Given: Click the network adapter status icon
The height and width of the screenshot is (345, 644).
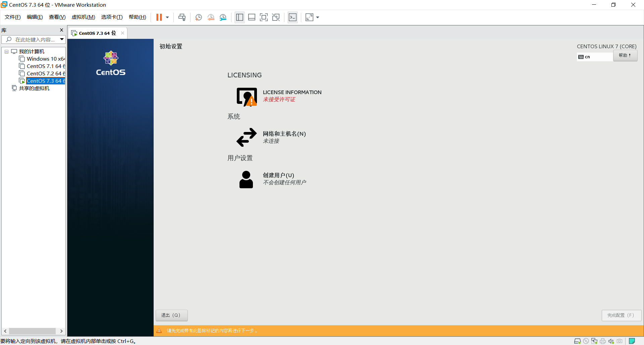Looking at the screenshot, I should (594, 341).
